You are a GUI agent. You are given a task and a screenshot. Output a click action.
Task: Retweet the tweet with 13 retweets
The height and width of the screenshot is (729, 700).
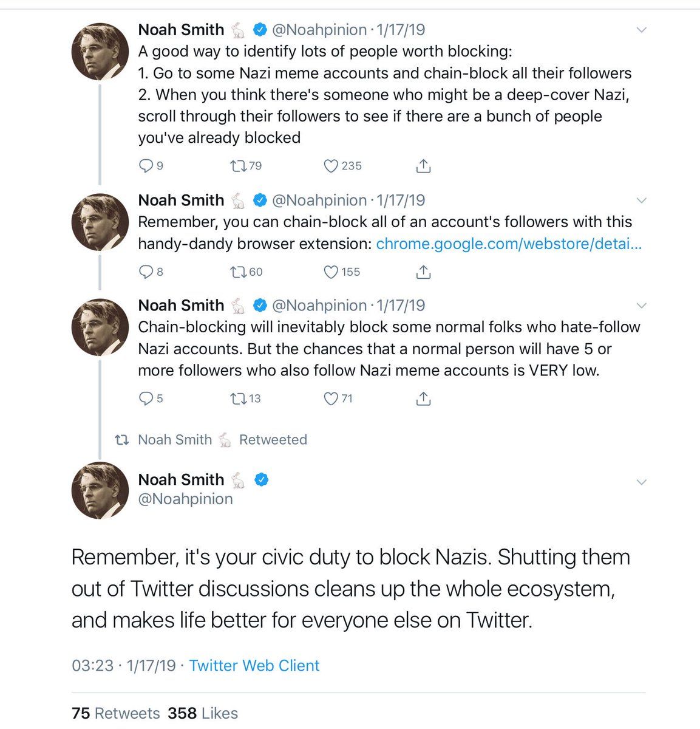(x=239, y=399)
